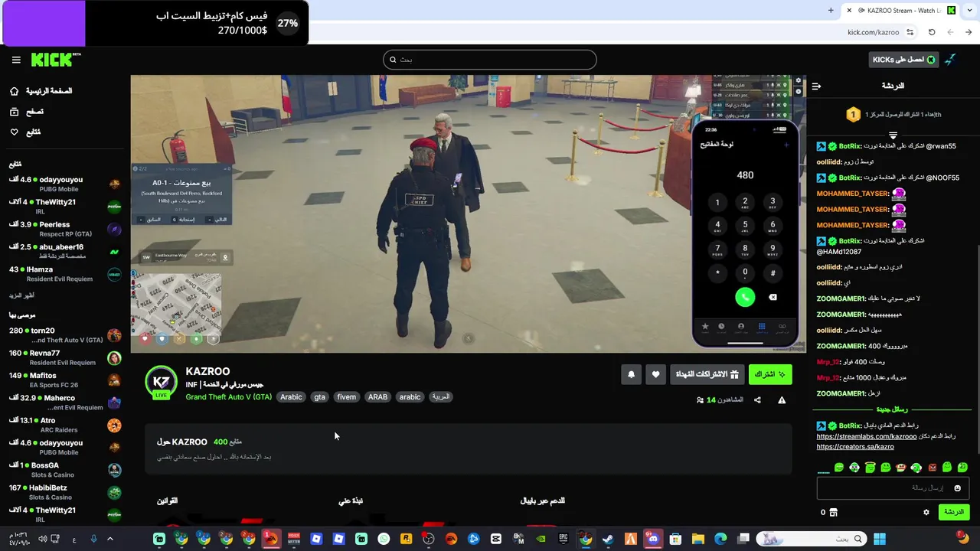The width and height of the screenshot is (980, 551).
Task: Click the report warning triangle icon
Action: [782, 400]
